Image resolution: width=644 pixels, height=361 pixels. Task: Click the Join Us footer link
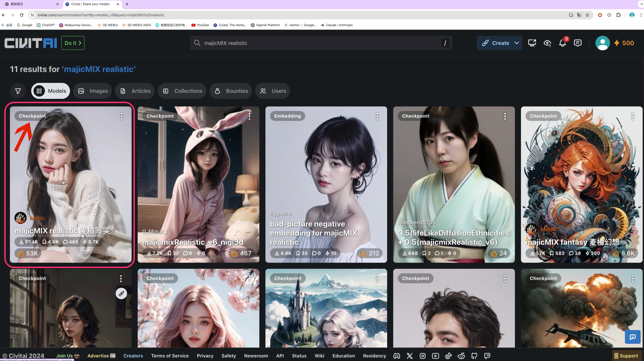pyautogui.click(x=67, y=356)
